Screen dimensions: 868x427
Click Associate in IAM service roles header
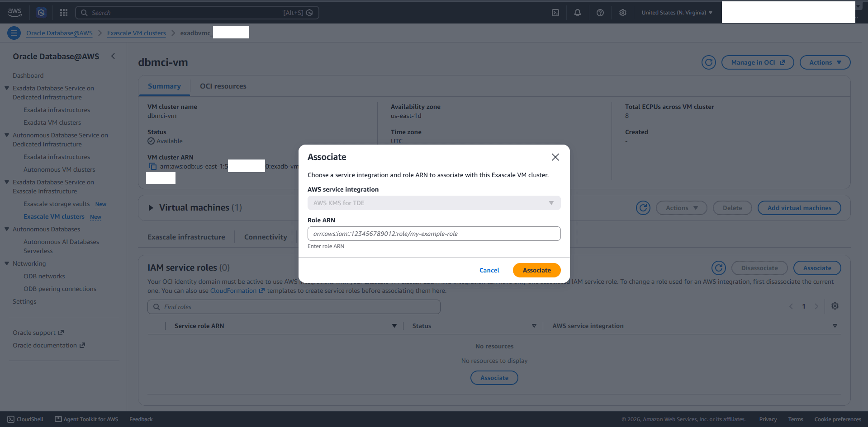[x=817, y=268]
